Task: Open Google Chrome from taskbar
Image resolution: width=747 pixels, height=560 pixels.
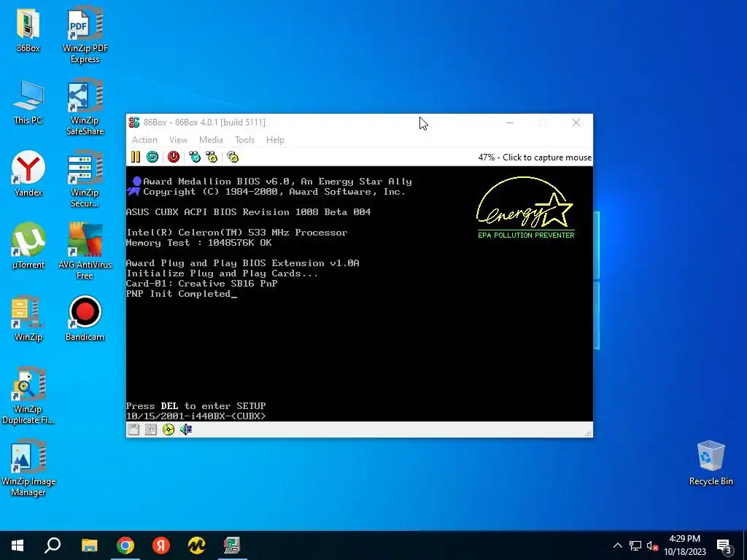Action: 125,545
